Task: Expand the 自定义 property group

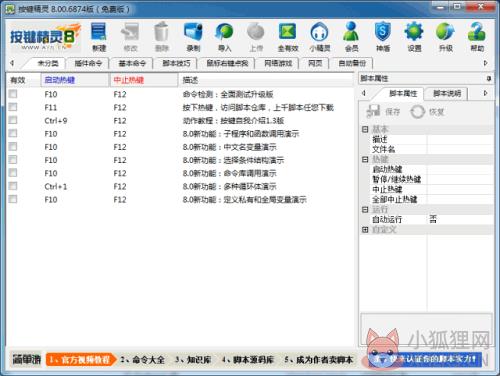Action: pyautogui.click(x=365, y=229)
